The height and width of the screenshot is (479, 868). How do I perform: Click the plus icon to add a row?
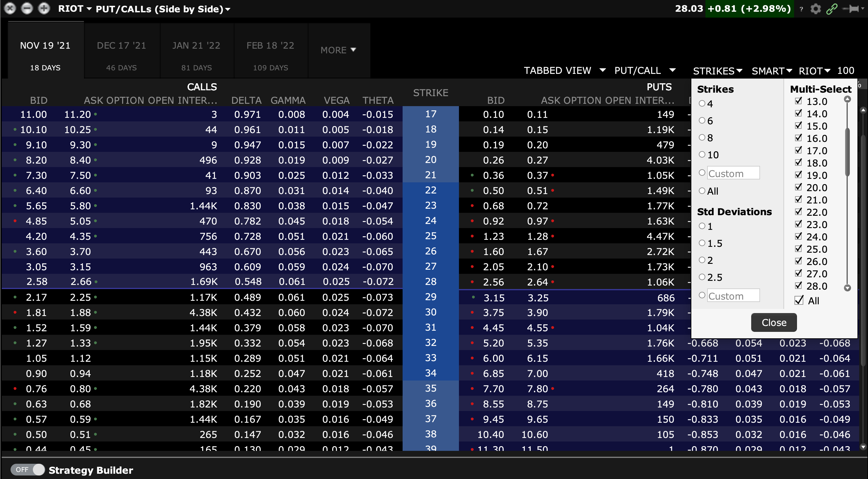tap(44, 9)
